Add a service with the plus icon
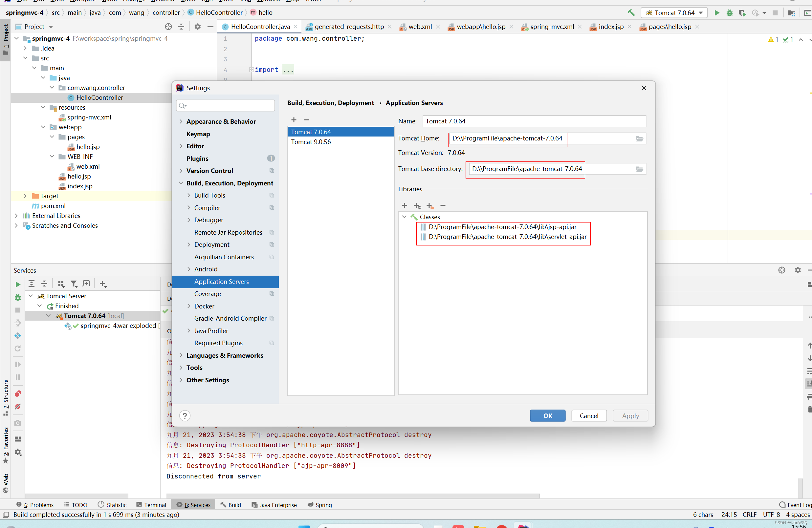812x528 pixels. click(x=103, y=284)
